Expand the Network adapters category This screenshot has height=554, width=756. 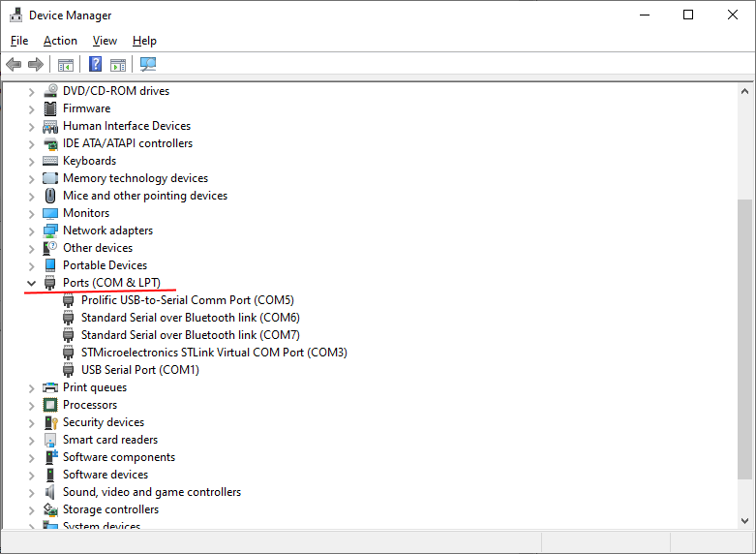(31, 231)
